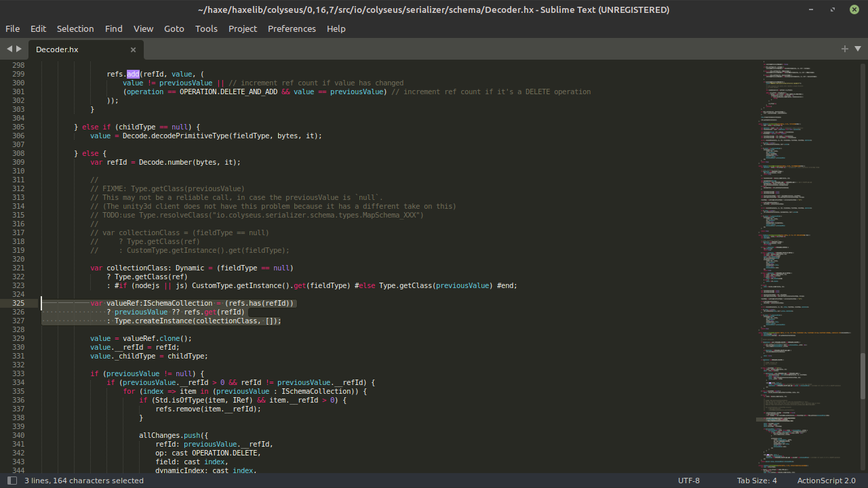Toggle the side bar panel icon

tap(12, 481)
